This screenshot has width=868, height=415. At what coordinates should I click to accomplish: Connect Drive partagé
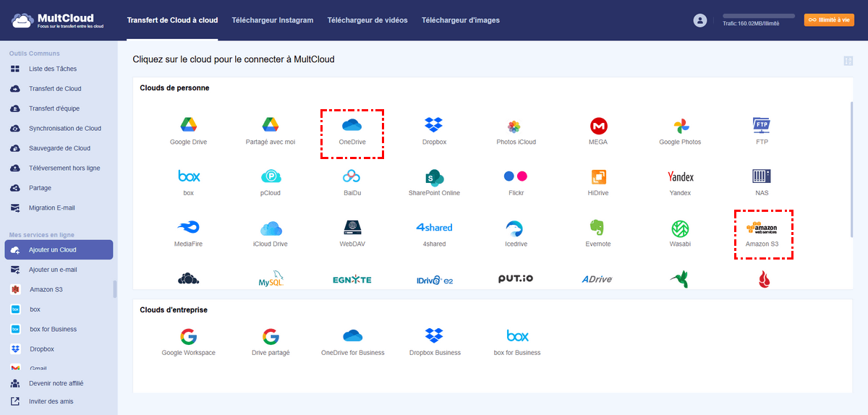point(271,342)
